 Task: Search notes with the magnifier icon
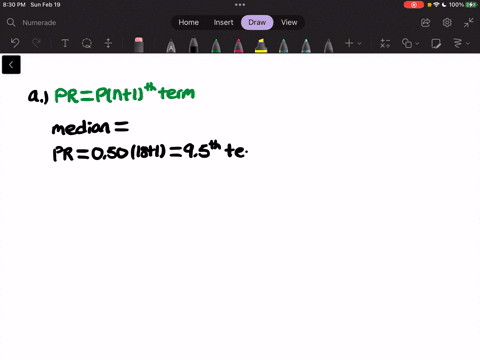(11, 22)
